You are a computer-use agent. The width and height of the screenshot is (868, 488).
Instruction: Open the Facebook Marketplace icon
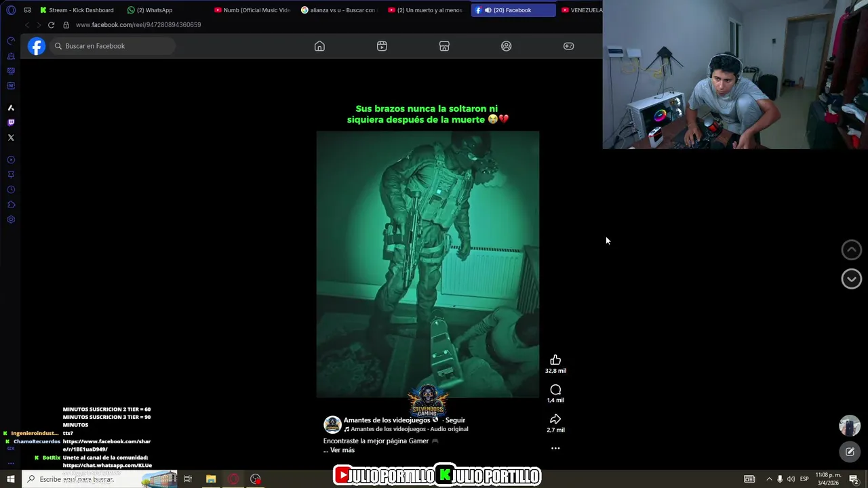(444, 46)
